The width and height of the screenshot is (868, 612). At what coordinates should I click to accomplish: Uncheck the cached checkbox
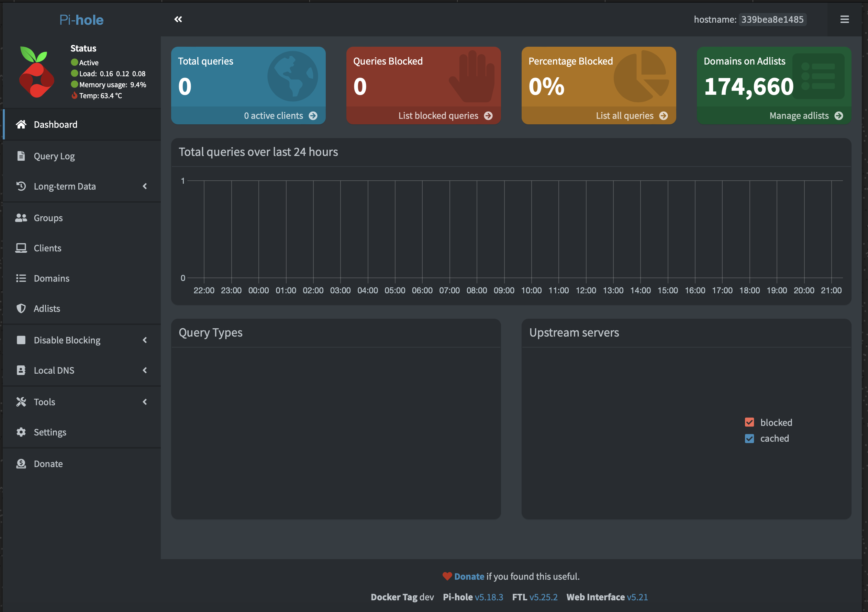[749, 439]
